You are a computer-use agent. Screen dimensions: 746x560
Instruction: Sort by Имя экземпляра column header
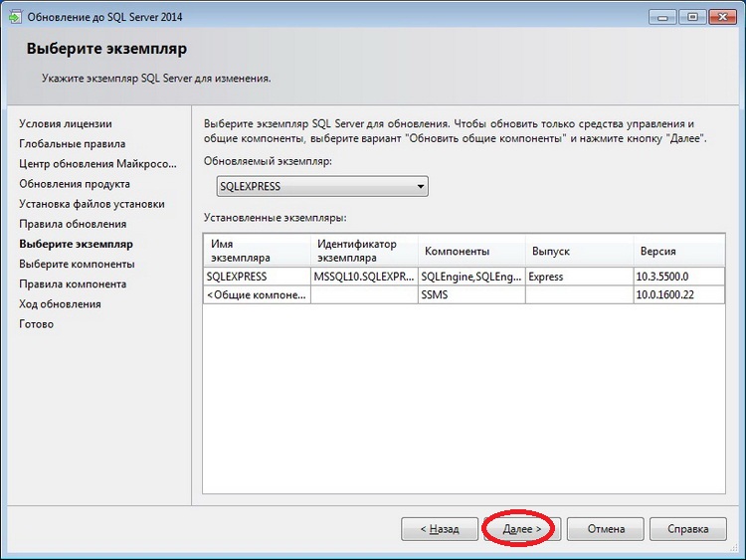click(x=257, y=251)
